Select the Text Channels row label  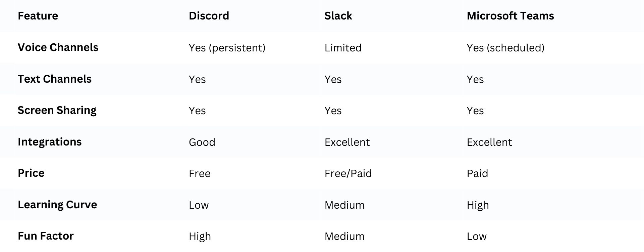[55, 79]
